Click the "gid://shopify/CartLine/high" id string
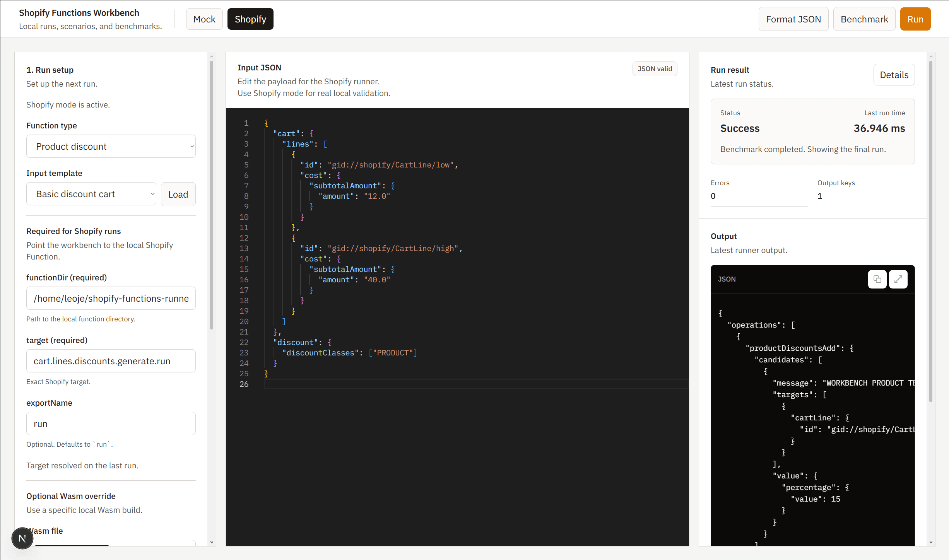This screenshot has width=949, height=560. (393, 248)
